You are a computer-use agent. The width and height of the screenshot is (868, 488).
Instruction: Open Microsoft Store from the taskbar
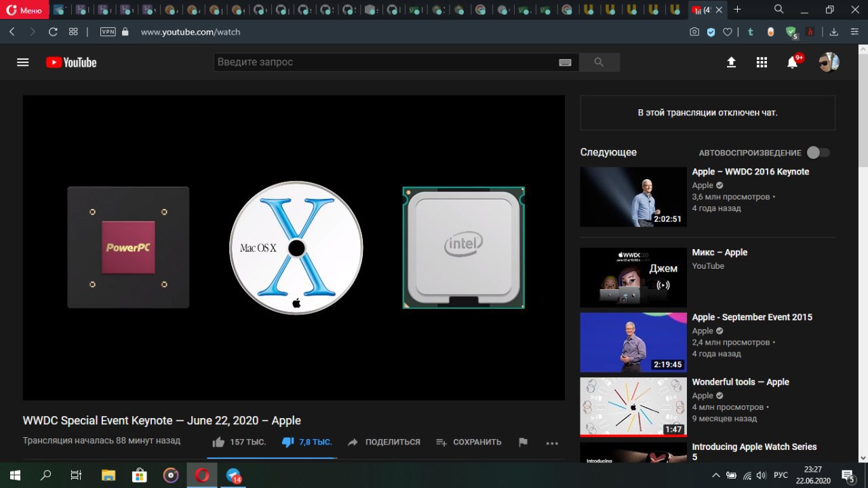(140, 475)
